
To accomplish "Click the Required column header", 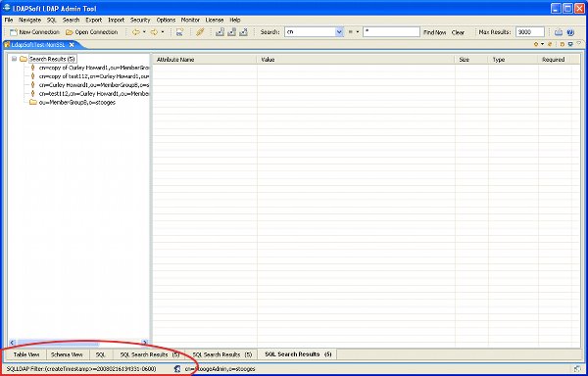I will 555,59.
